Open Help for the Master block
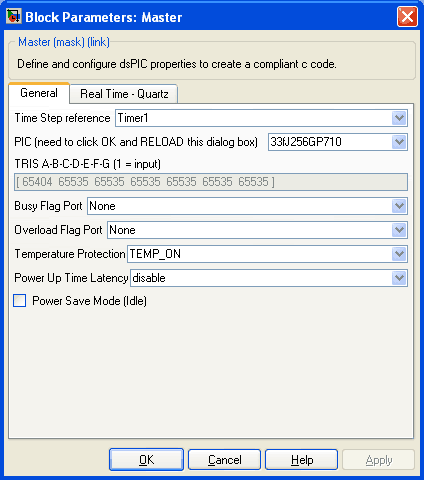424x480 pixels. [x=302, y=460]
